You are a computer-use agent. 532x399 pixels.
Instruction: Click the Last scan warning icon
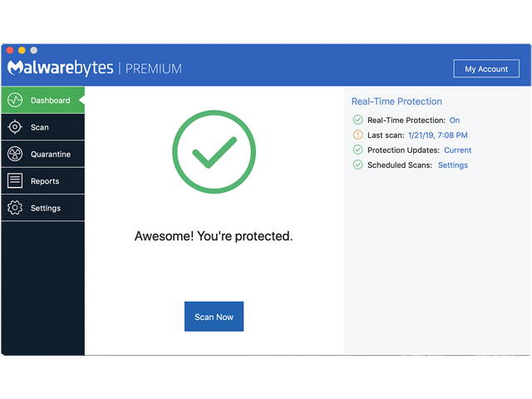(357, 135)
